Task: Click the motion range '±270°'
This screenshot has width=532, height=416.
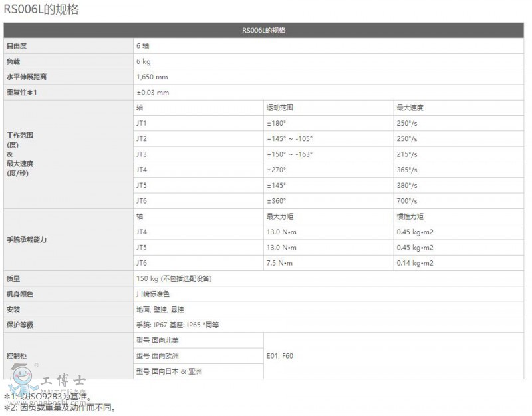Action: [x=276, y=170]
